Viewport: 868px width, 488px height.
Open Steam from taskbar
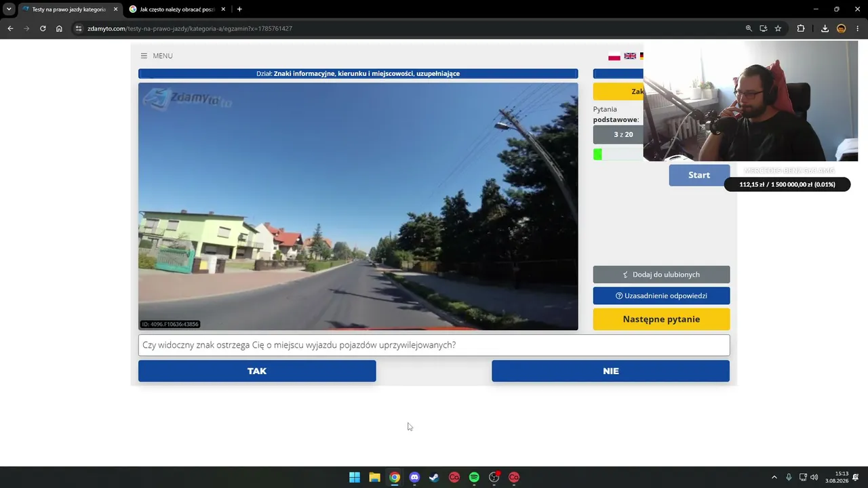tap(434, 477)
